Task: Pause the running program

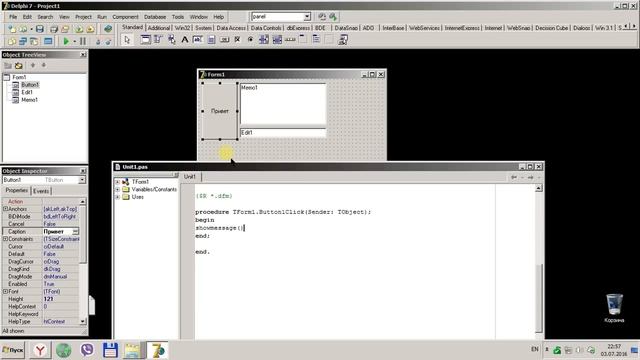Action: (83, 41)
